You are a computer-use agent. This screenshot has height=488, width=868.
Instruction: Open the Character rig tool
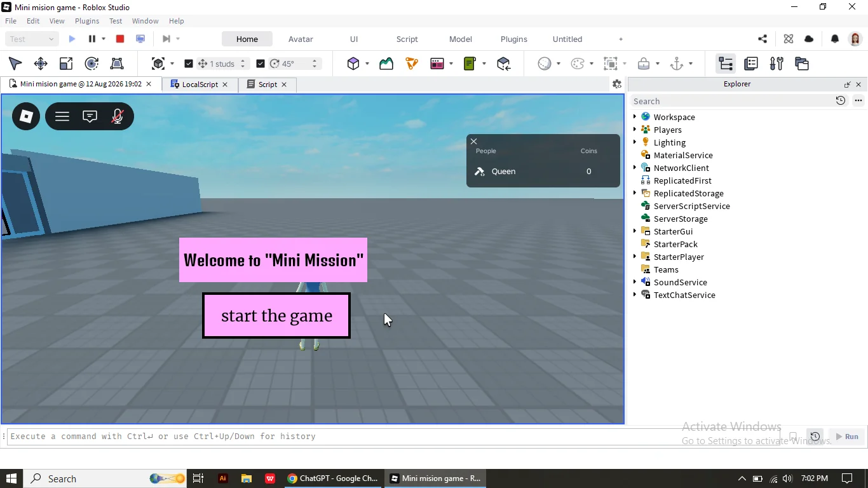[412, 64]
